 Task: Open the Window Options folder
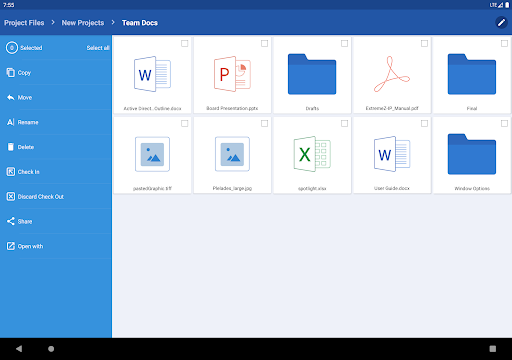click(x=472, y=155)
